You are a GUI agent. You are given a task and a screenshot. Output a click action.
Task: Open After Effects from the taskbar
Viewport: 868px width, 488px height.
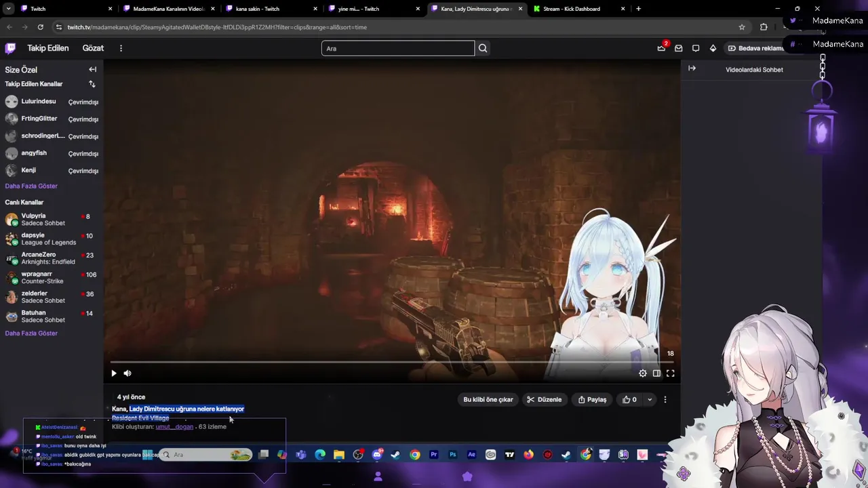[472, 455]
